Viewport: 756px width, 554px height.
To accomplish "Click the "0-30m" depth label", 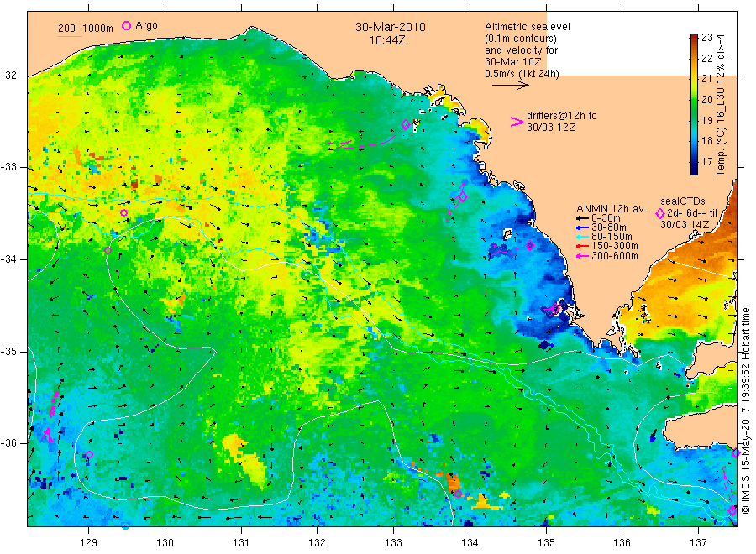I will coord(606,218).
